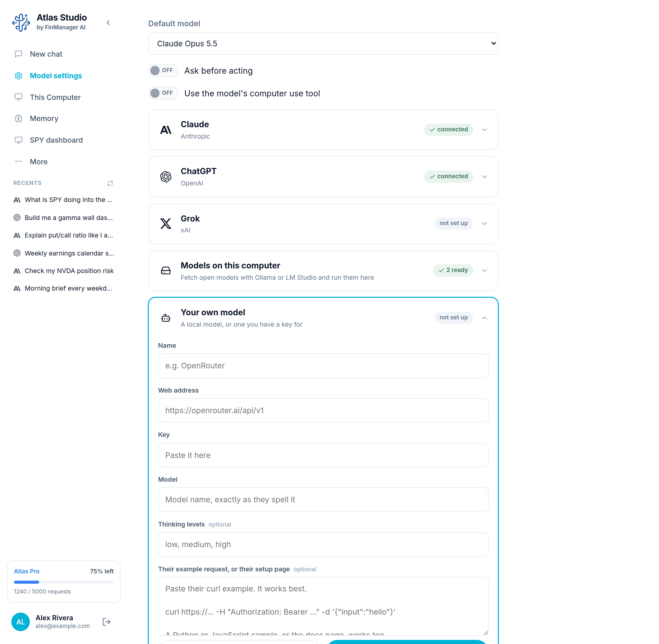
Task: Enable Use the model's computer use tool
Action: [x=163, y=93]
